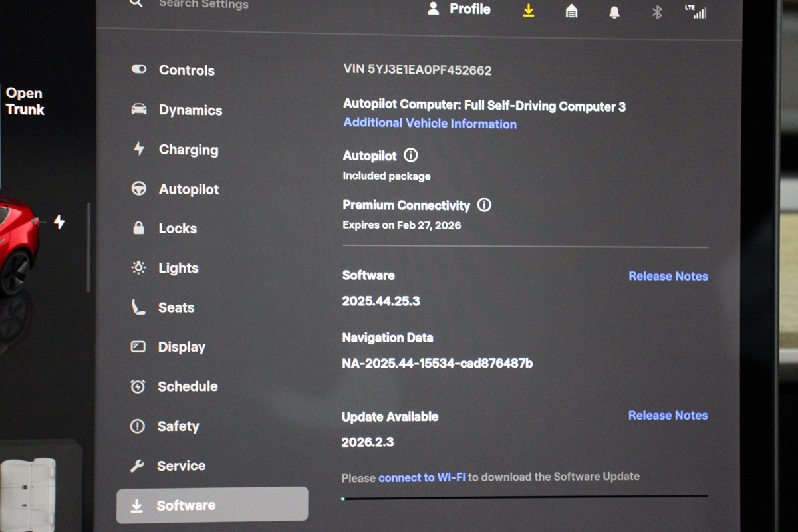
Task: Open the Profile menu
Action: [459, 9]
